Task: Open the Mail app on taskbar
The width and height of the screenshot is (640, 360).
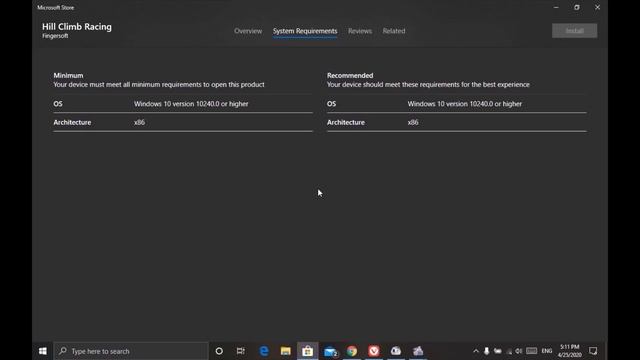Action: [330, 351]
